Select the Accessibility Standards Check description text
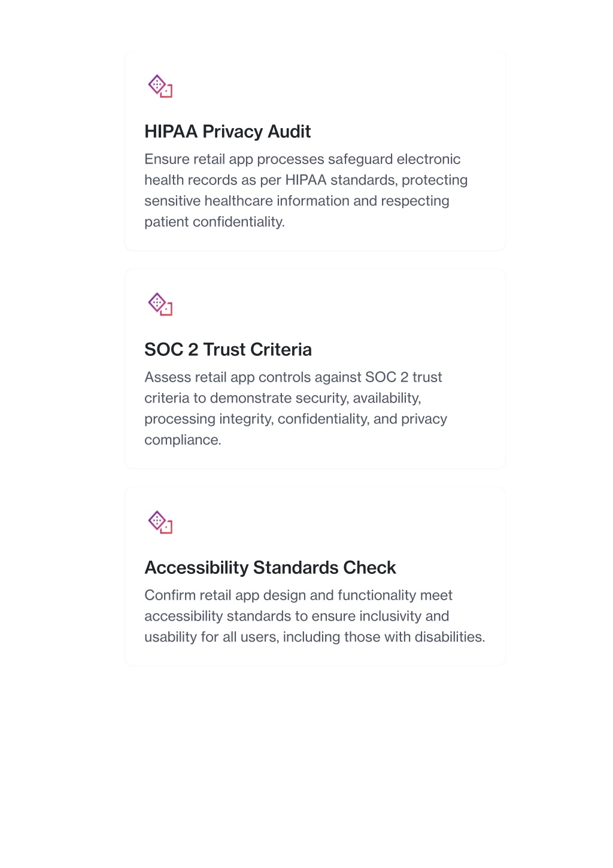 click(x=315, y=616)
